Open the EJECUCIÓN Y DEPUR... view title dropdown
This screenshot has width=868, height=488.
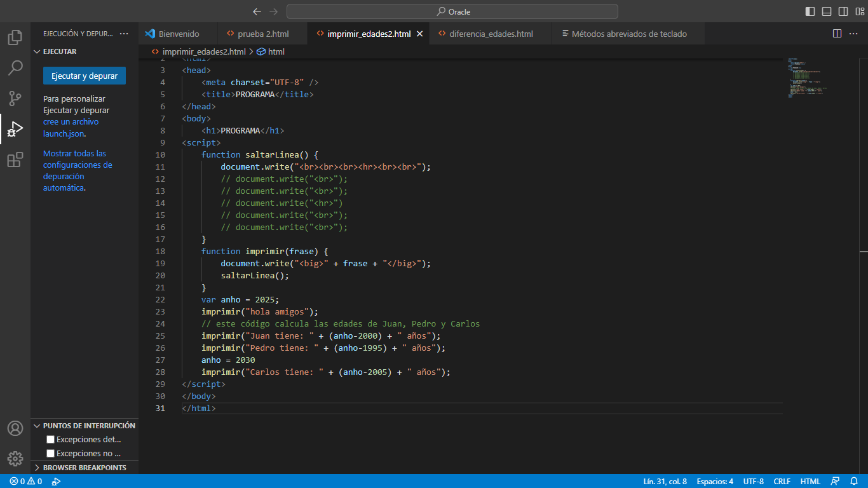(x=78, y=34)
